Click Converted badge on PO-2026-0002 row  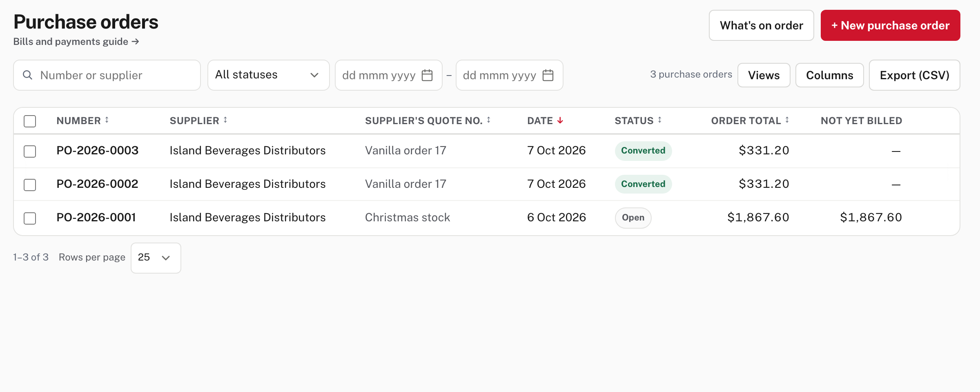click(643, 184)
